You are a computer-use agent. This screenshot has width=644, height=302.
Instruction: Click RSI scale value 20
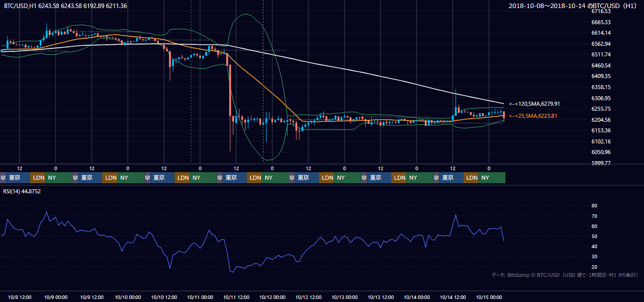pos(594,267)
